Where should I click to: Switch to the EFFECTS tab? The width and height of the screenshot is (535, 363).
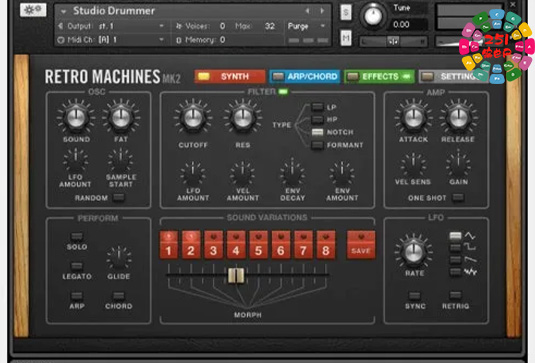coord(379,76)
